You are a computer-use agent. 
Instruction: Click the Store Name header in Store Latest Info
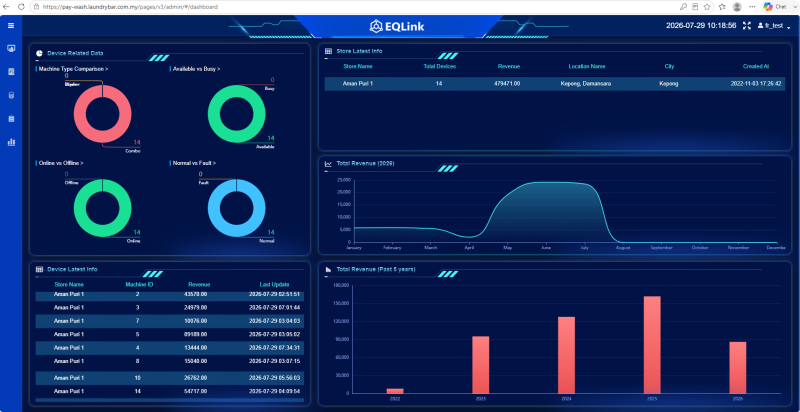[x=358, y=66]
